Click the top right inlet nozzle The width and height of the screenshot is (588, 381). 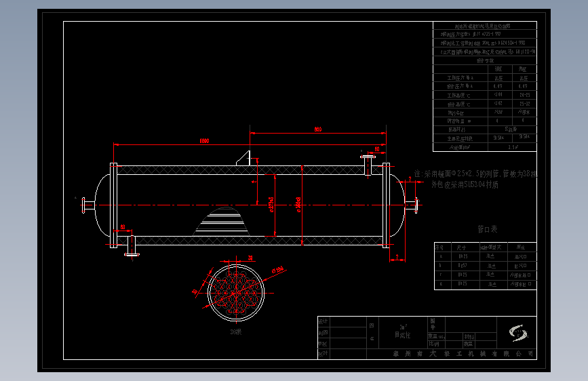[368, 165]
